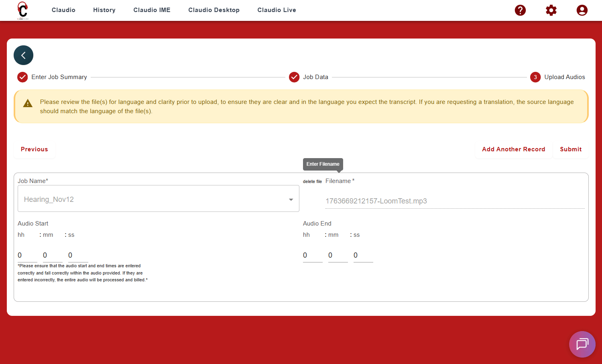Screen dimensions: 602x364
Task: Focus the Audio Start hours field
Action: tap(27, 255)
